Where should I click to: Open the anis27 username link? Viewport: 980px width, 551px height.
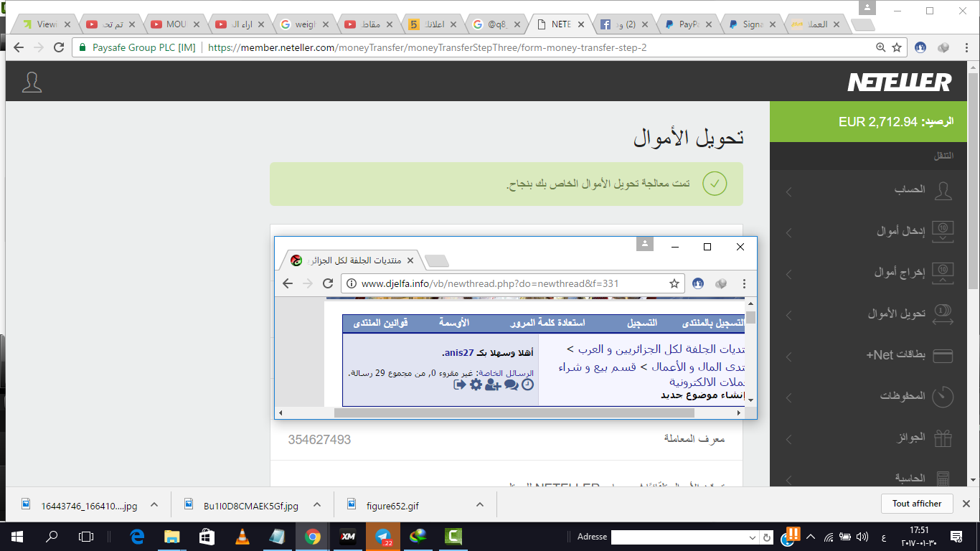[x=459, y=353]
